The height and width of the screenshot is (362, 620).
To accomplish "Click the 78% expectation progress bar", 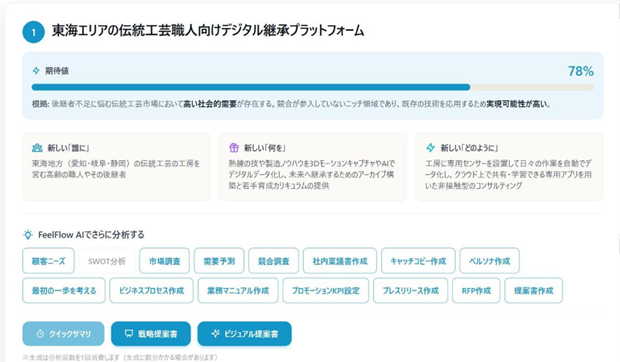I will [312, 87].
